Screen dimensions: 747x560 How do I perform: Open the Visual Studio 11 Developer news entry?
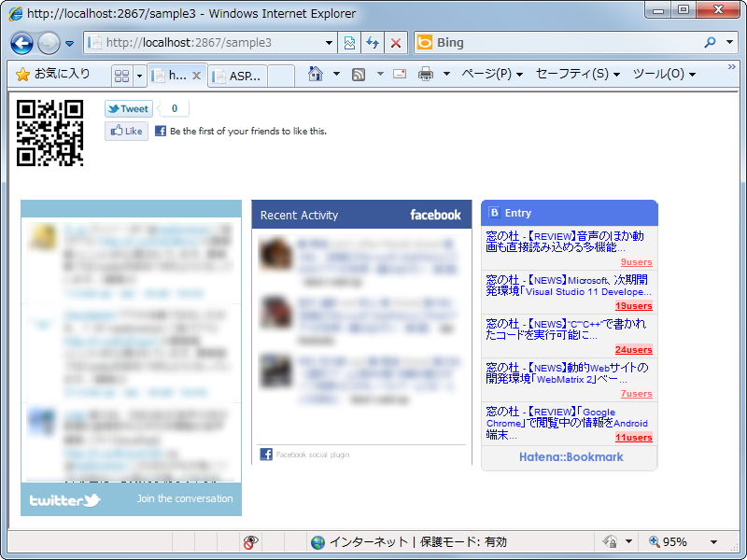click(x=569, y=286)
